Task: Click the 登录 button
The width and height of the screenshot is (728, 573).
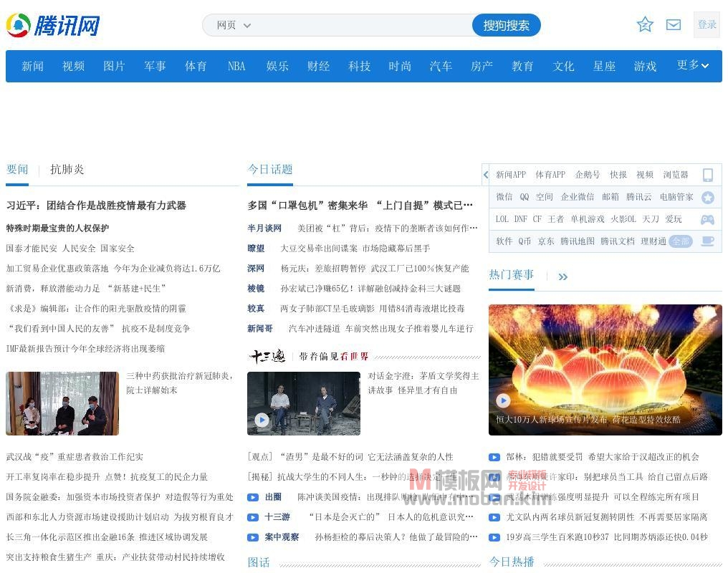Action: 707,24
